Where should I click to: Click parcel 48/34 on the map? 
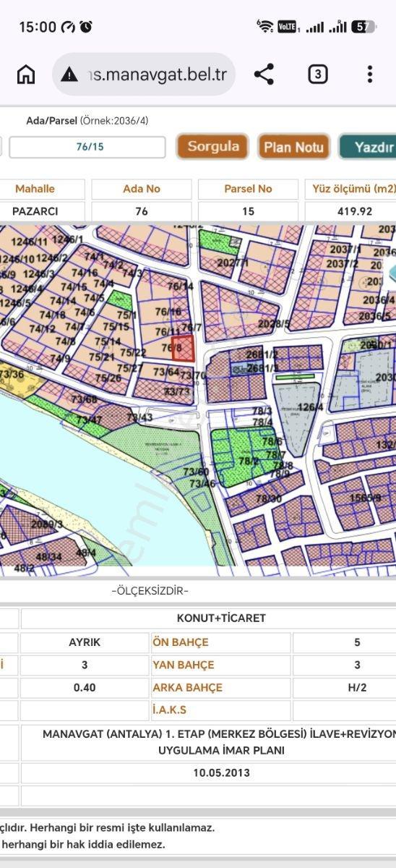click(48, 556)
